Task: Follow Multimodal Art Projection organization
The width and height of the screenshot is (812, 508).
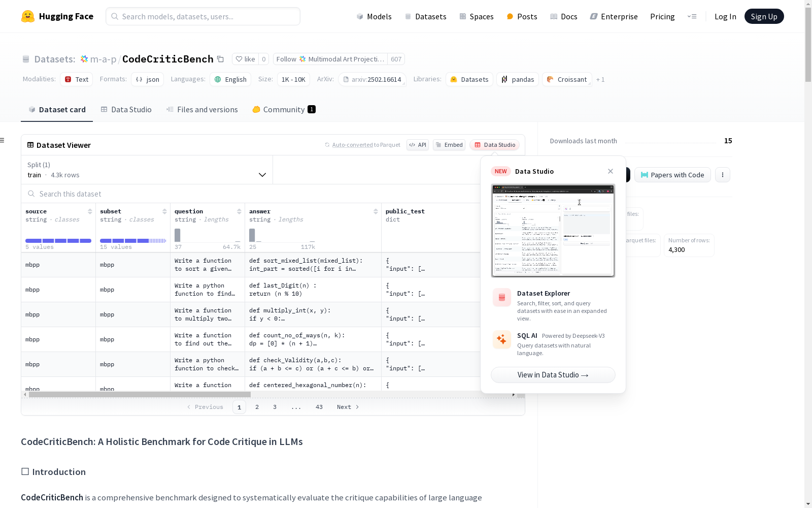Action: point(330,59)
